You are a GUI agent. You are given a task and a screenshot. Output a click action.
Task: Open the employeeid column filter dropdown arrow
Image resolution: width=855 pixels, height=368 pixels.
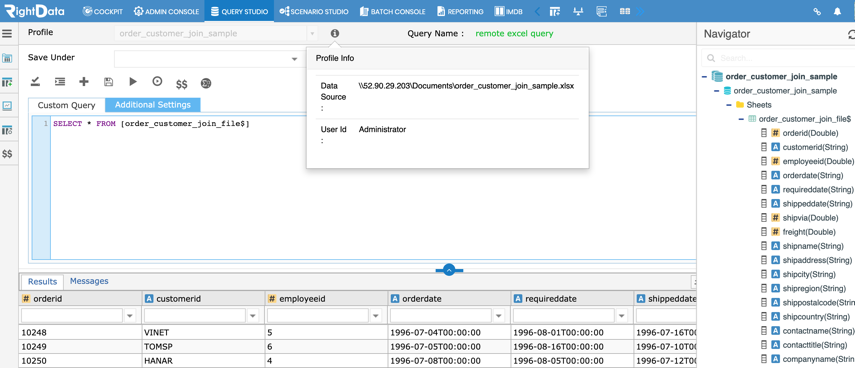[376, 316]
